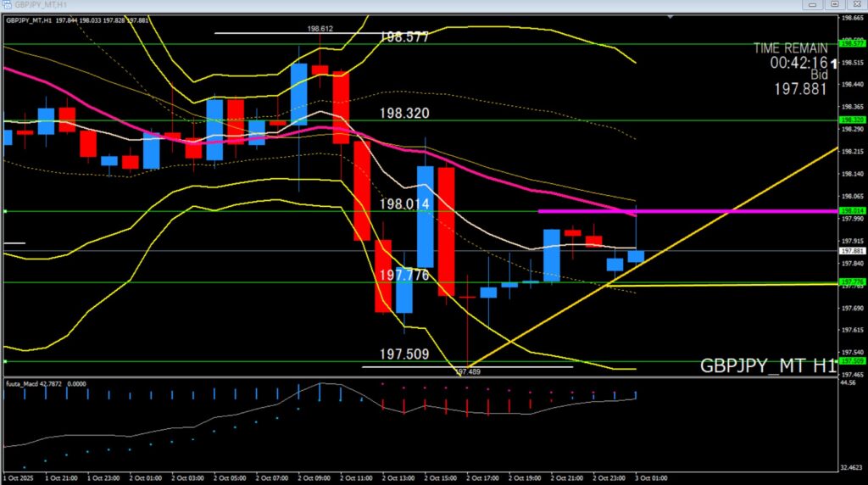Click the chart shift triangle marker at top

click(x=670, y=15)
